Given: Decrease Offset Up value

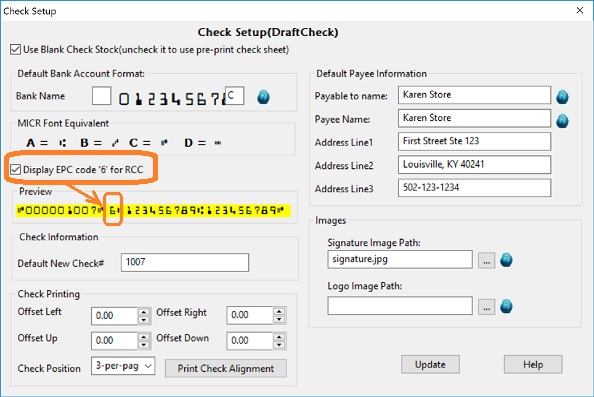Looking at the screenshot, I should click(x=144, y=345).
